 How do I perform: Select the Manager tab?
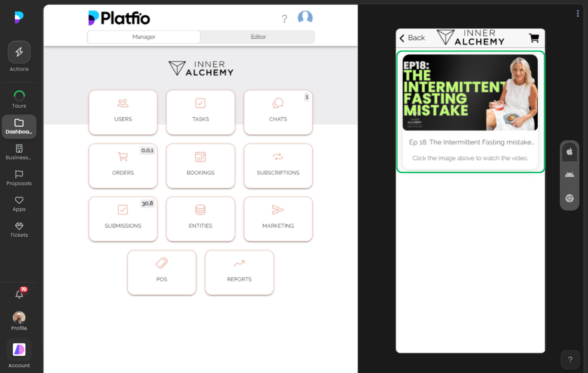click(x=143, y=36)
